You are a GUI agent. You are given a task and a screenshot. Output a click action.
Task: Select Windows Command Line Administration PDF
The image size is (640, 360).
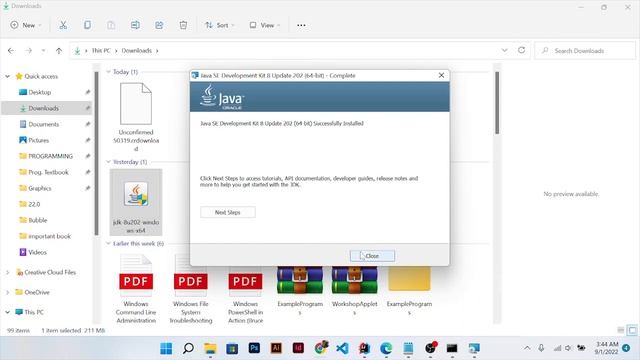coord(136,289)
